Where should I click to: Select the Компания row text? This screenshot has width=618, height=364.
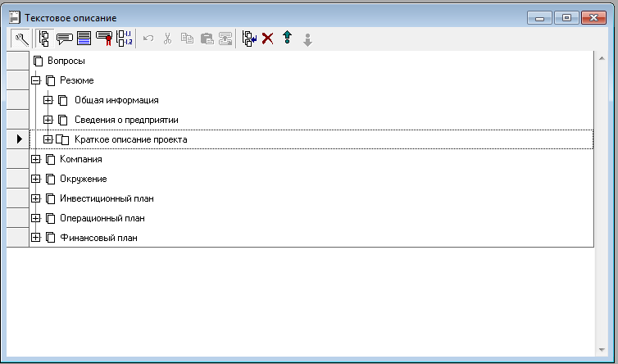(81, 159)
